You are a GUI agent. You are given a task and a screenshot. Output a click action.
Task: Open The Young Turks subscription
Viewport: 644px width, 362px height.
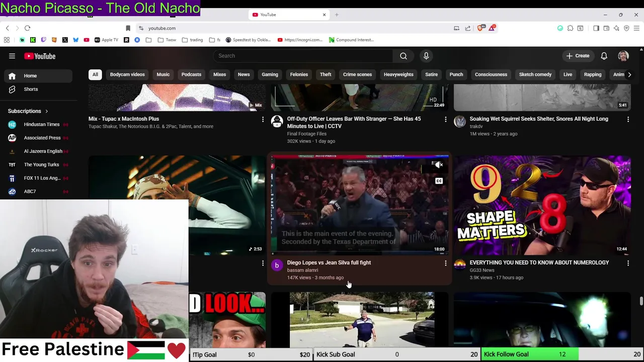click(38, 164)
